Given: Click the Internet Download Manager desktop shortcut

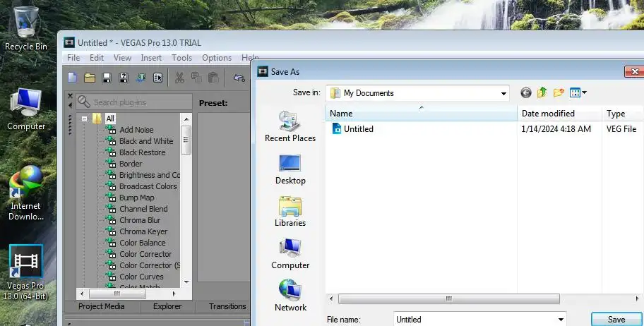Looking at the screenshot, I should pyautogui.click(x=26, y=193).
